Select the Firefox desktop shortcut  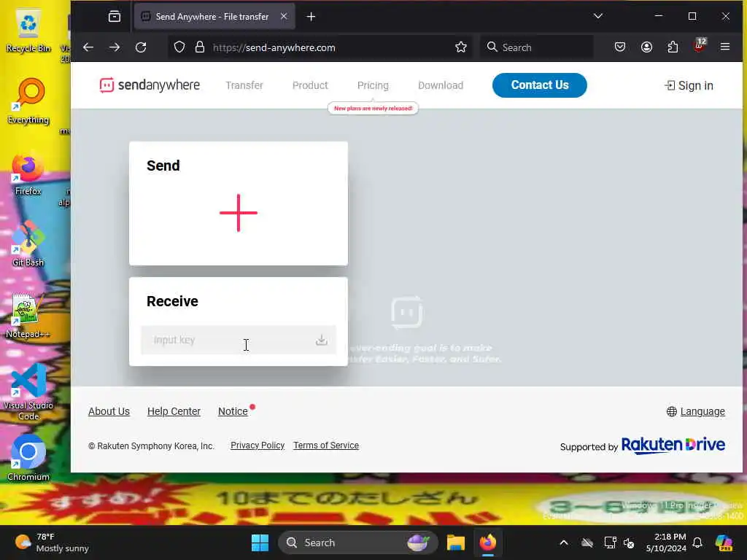coord(28,174)
